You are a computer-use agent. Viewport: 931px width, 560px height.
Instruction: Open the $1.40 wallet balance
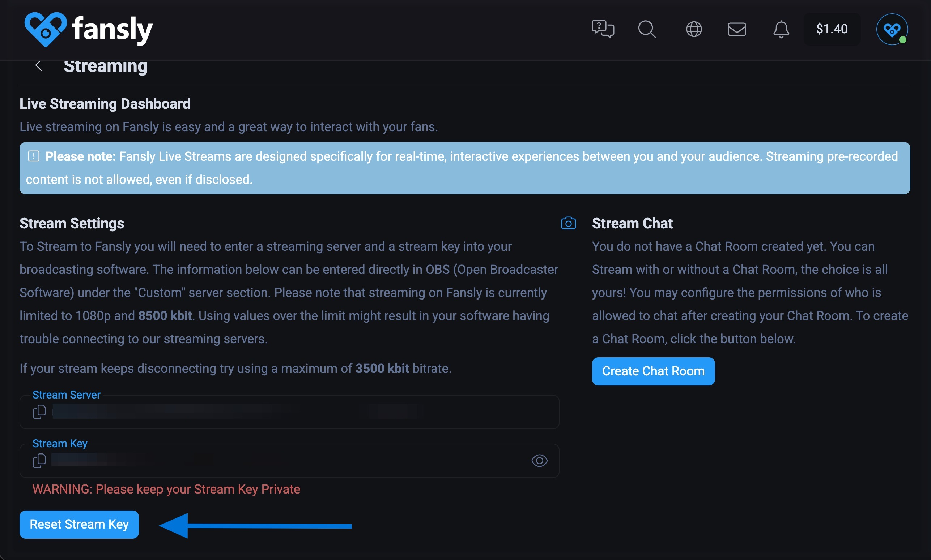(831, 29)
